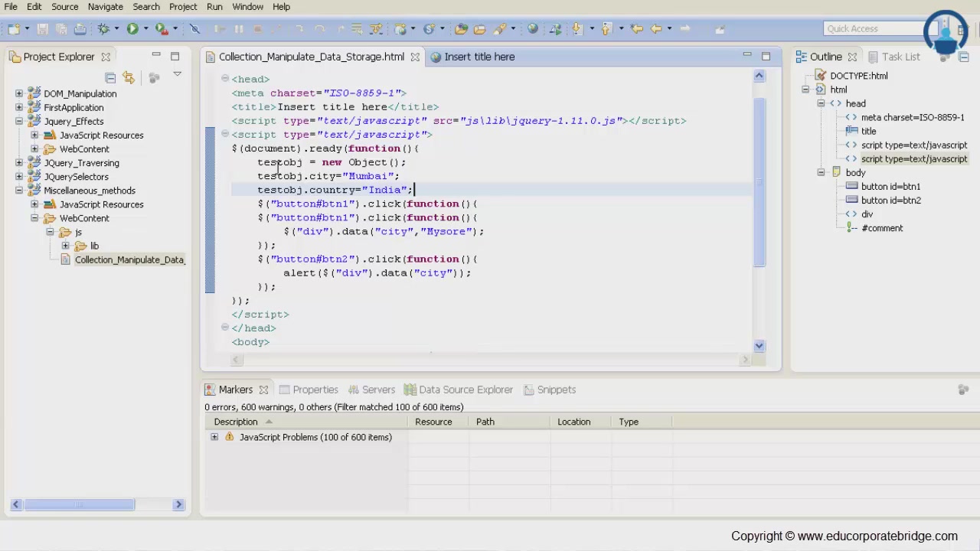Run the project with the green play icon
This screenshot has width=980, height=551.
(132, 29)
